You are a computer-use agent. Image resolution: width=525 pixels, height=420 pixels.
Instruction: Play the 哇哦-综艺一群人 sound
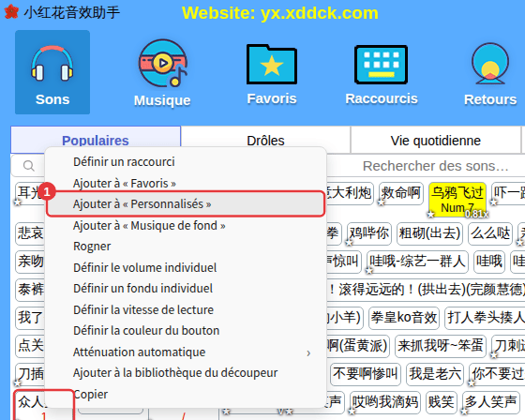click(x=417, y=262)
